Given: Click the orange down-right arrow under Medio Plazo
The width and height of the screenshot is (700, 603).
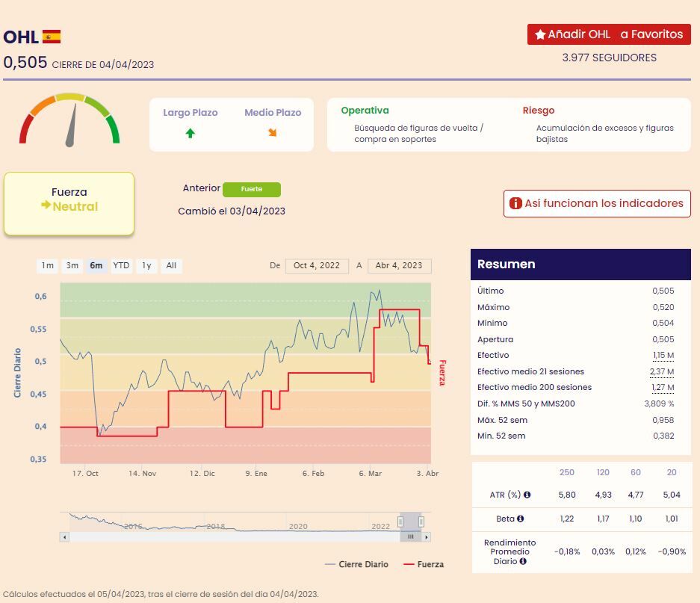Looking at the screenshot, I should (x=273, y=132).
